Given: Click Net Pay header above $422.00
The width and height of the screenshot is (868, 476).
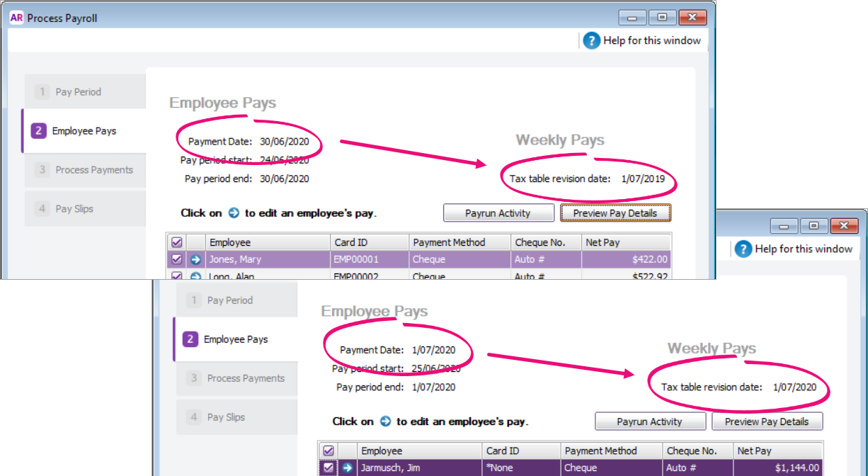Looking at the screenshot, I should [x=626, y=242].
